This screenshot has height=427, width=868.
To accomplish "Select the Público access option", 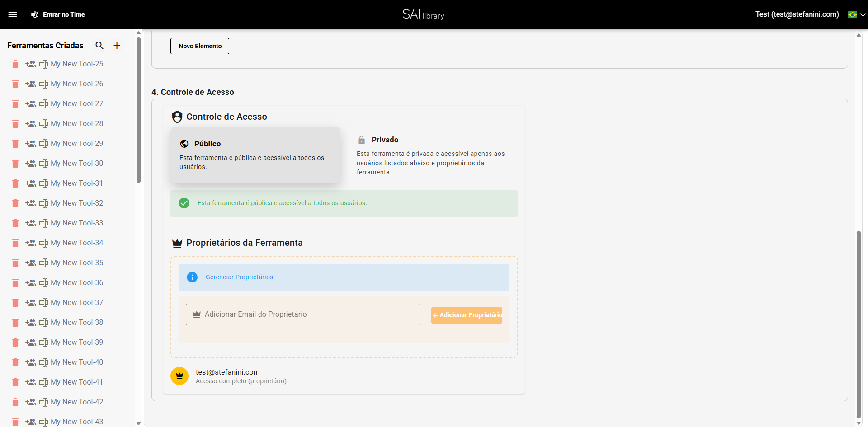I will point(255,155).
